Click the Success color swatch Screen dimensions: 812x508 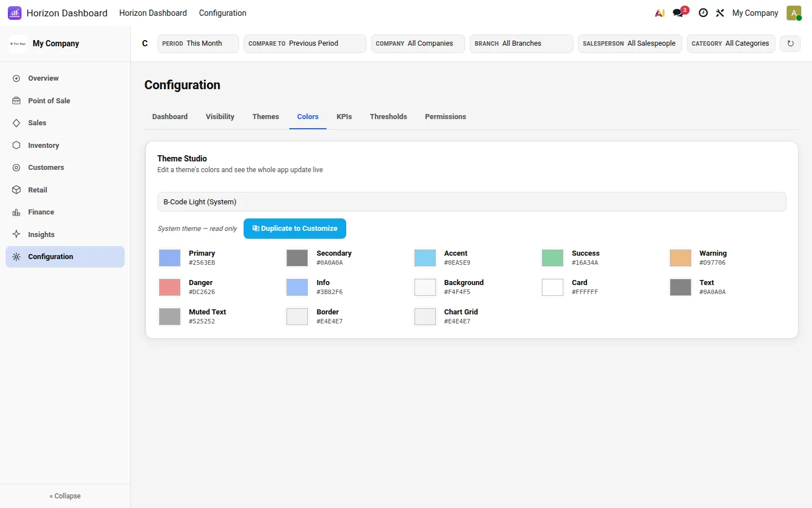click(x=553, y=258)
